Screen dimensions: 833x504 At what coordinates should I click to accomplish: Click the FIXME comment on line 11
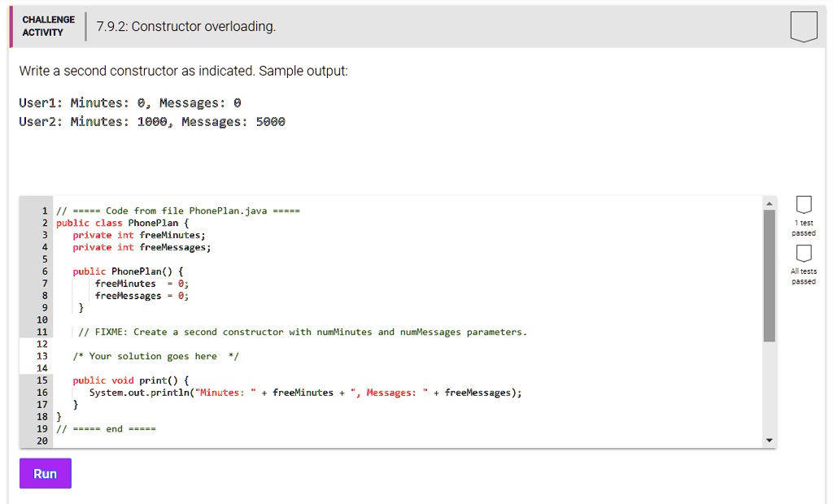tap(303, 332)
